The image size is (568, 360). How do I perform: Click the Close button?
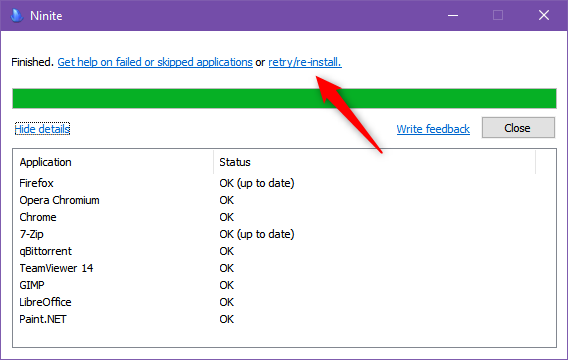pyautogui.click(x=518, y=127)
